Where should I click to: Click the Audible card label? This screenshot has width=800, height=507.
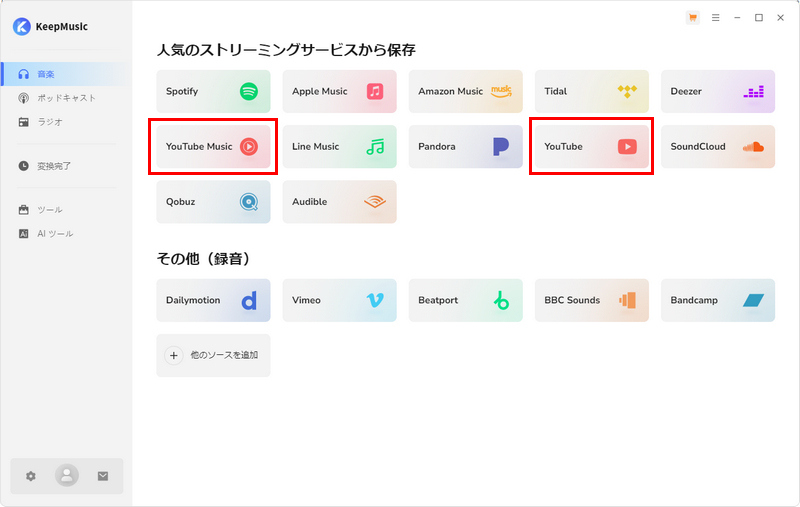click(309, 202)
